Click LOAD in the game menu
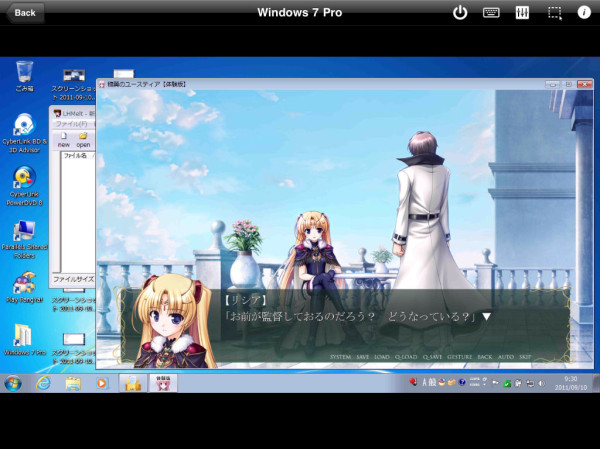 382,357
